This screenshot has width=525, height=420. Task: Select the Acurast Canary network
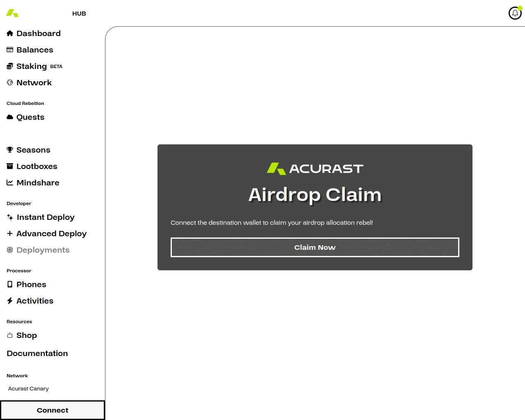28,388
